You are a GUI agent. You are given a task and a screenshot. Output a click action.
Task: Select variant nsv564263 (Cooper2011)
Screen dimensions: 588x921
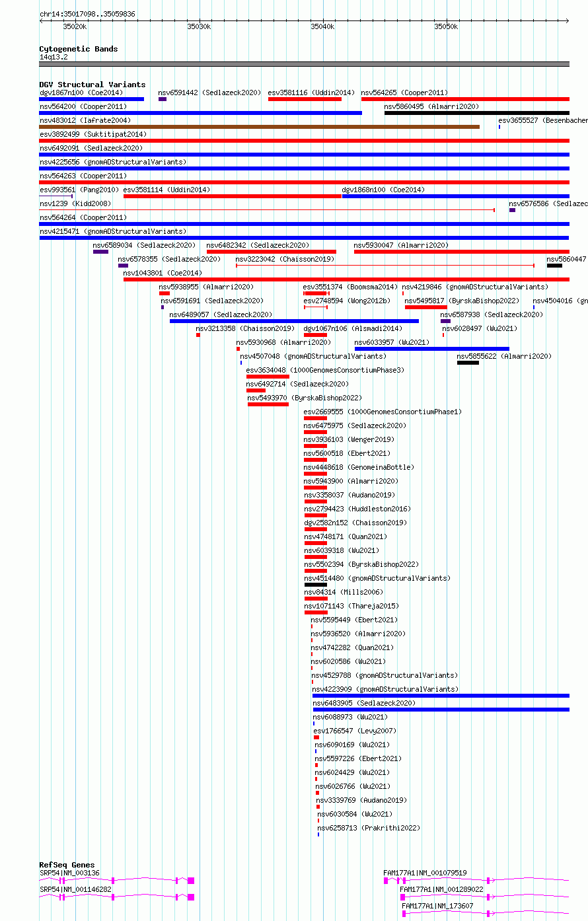click(304, 182)
